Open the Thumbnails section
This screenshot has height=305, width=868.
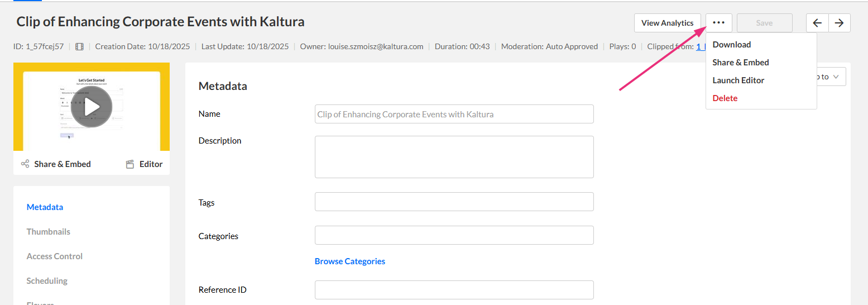click(x=48, y=232)
